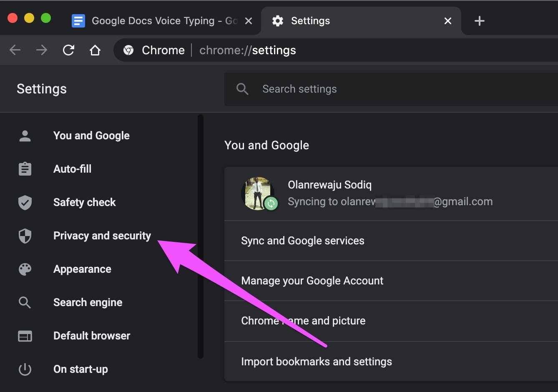Open On start-up section
The height and width of the screenshot is (392, 558).
click(x=80, y=369)
